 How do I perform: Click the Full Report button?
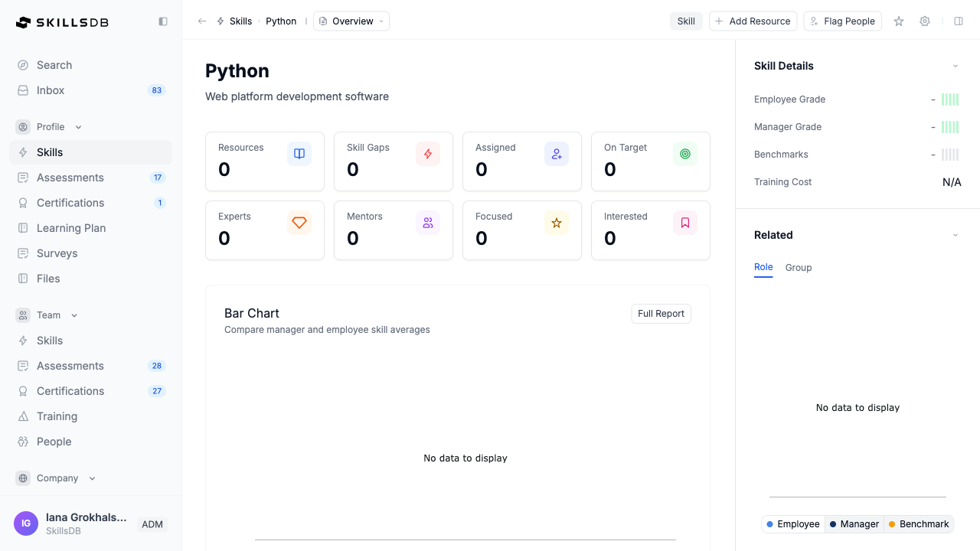(661, 314)
